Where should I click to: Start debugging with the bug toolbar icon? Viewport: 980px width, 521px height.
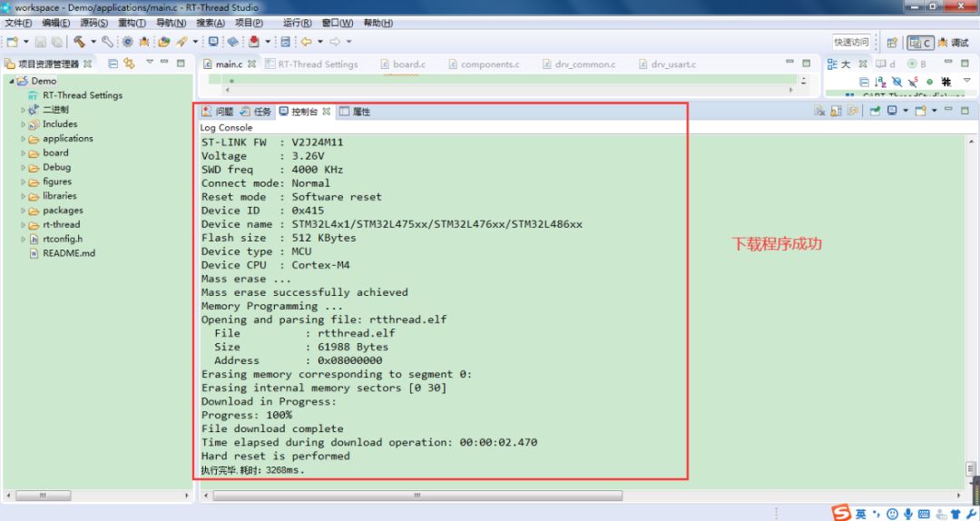coord(144,42)
